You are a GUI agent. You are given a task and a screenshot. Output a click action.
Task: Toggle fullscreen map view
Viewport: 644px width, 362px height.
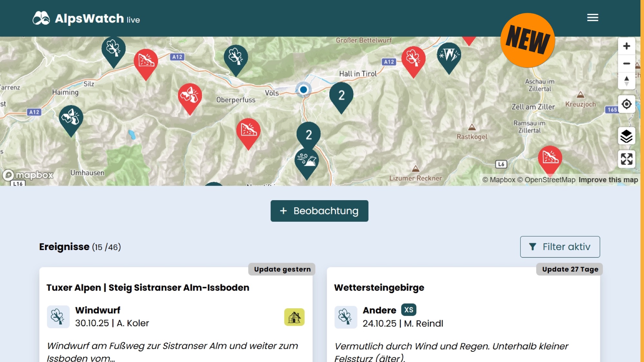point(626,159)
